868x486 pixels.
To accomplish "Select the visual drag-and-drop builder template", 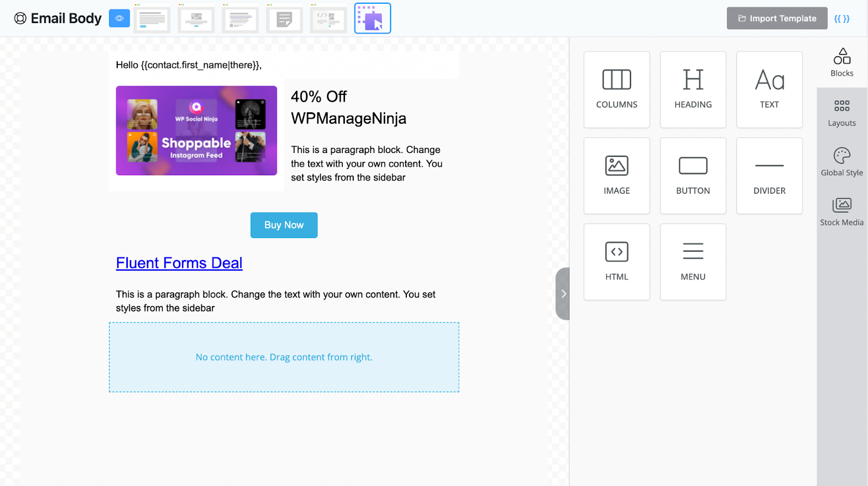I will coord(373,18).
